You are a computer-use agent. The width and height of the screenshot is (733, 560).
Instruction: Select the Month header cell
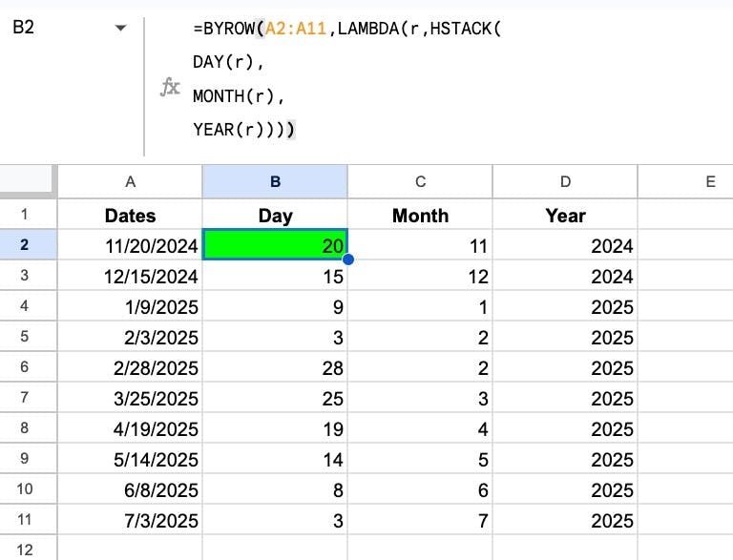pyautogui.click(x=420, y=215)
